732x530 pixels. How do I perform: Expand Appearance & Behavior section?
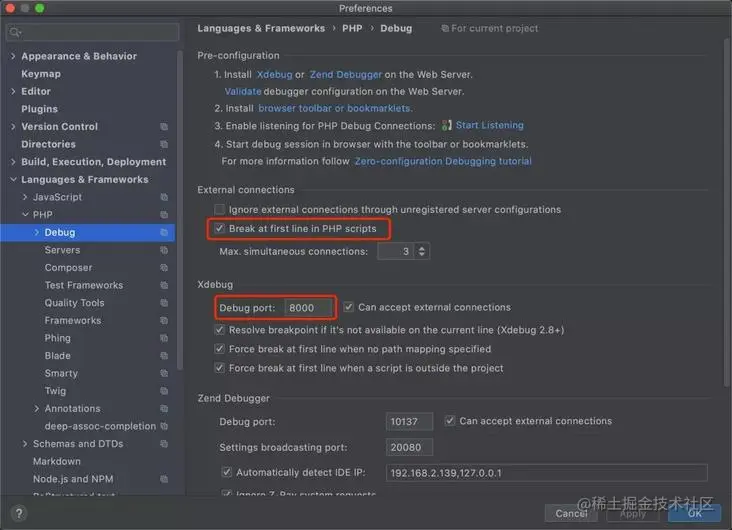coord(13,56)
